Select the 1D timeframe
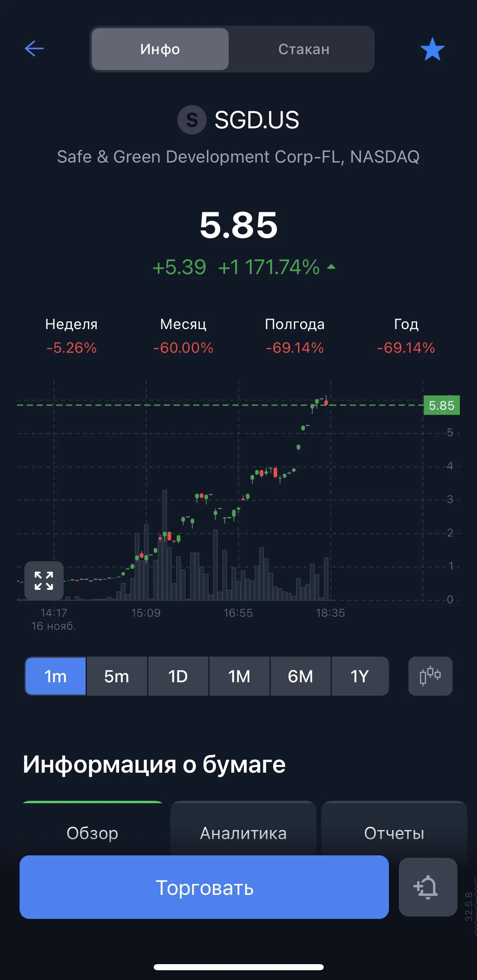 click(x=178, y=676)
